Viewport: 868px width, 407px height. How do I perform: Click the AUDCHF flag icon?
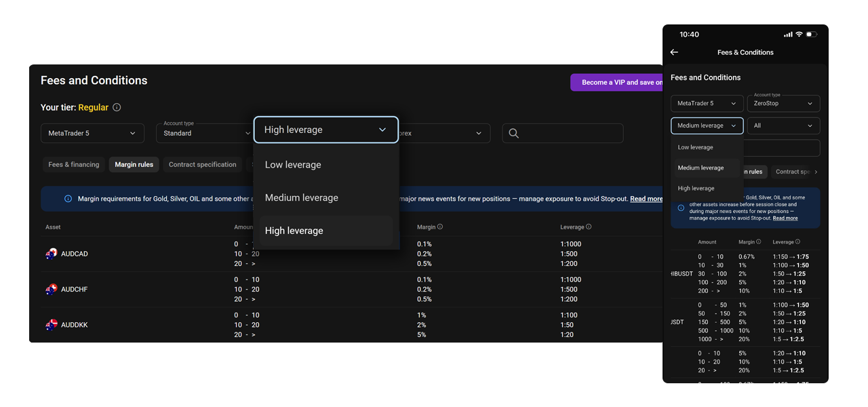pyautogui.click(x=52, y=290)
